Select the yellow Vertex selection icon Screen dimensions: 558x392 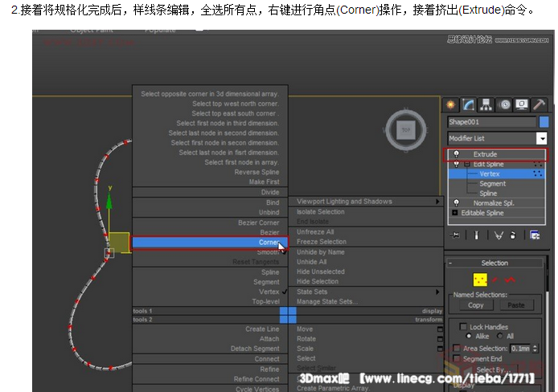[481, 280]
